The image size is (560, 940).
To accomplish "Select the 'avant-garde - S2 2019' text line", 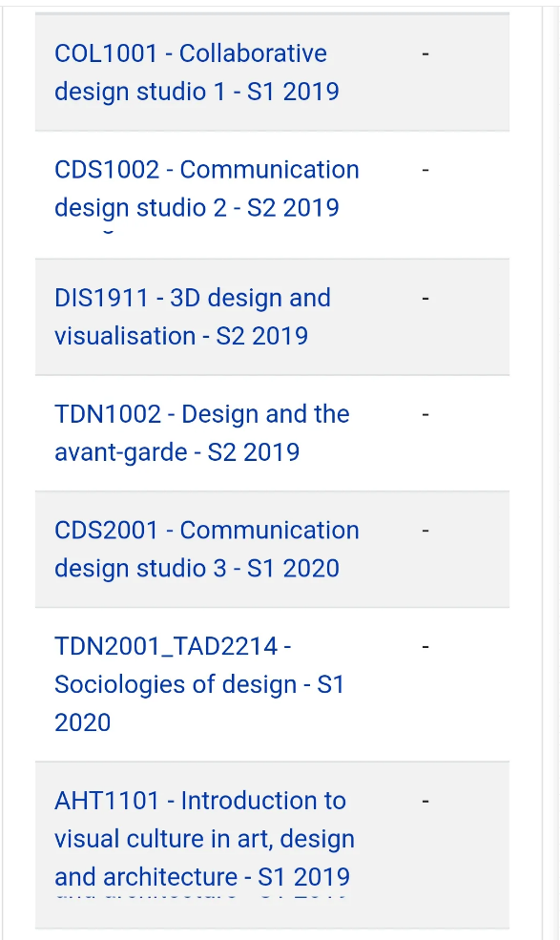I will [x=176, y=452].
